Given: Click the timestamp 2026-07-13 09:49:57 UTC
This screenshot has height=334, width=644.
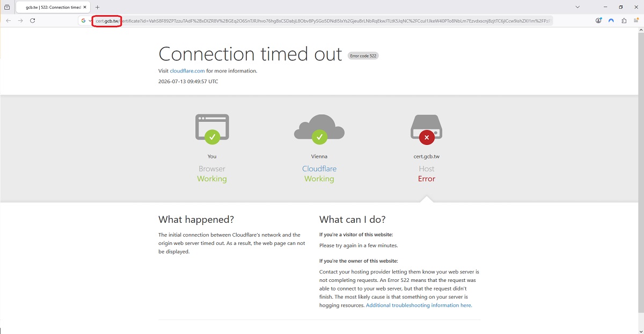Looking at the screenshot, I should [x=188, y=82].
